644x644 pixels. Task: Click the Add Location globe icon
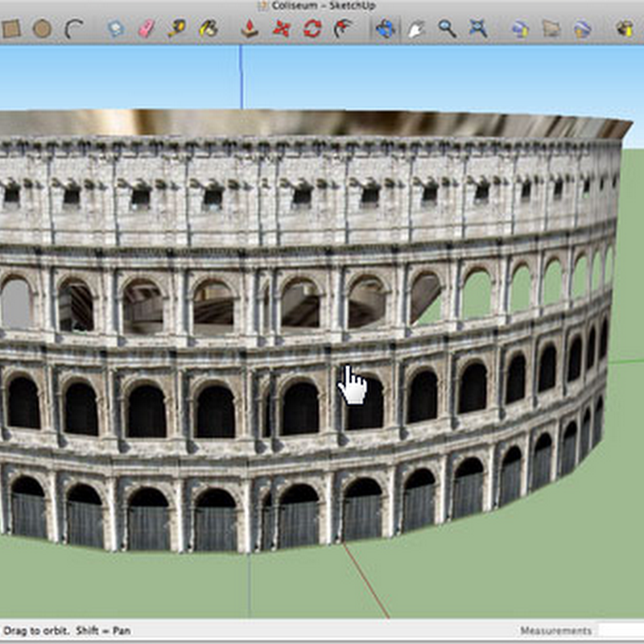click(520, 29)
